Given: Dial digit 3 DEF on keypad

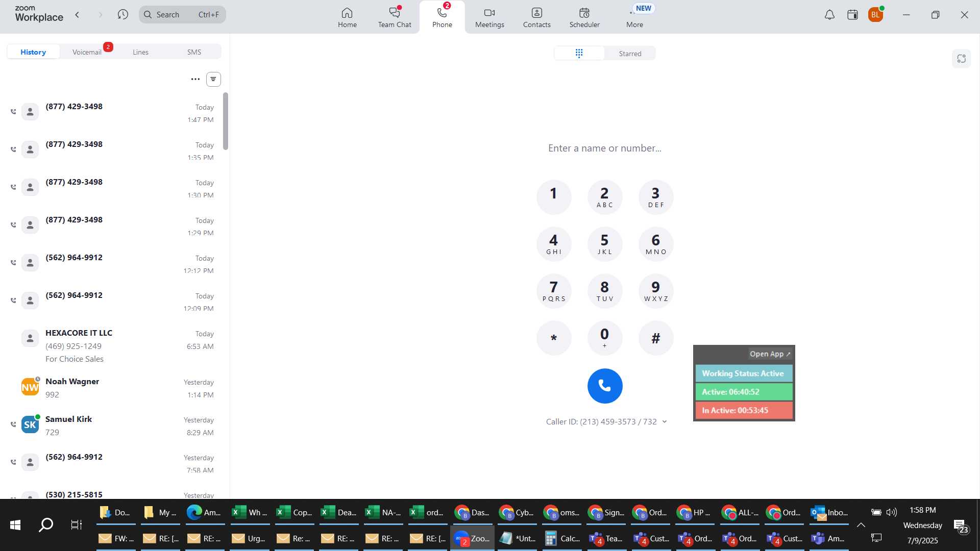Looking at the screenshot, I should (656, 197).
